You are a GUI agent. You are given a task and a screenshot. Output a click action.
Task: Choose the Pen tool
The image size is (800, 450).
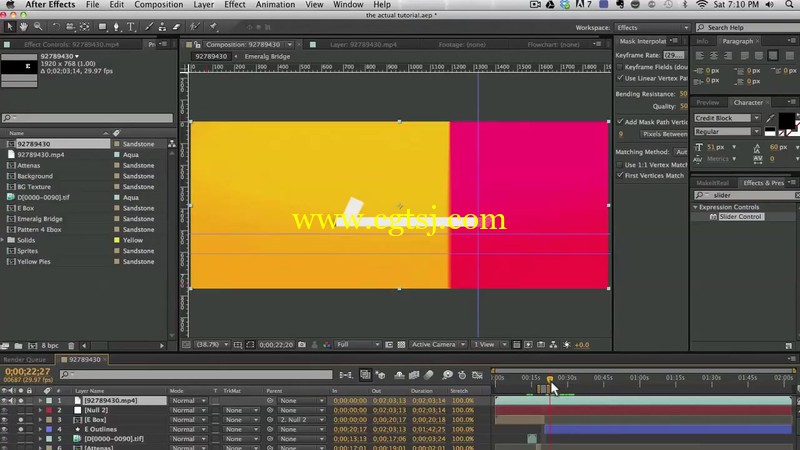point(116,27)
